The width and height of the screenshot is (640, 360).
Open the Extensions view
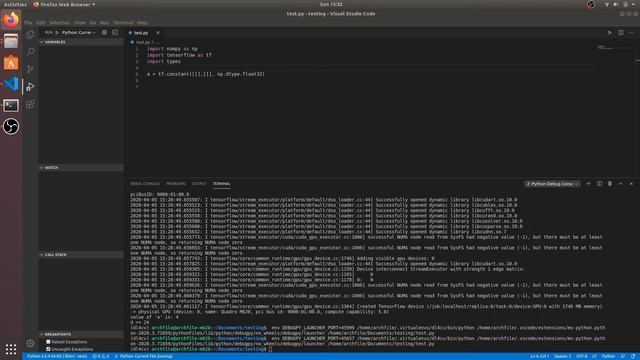click(x=30, y=104)
